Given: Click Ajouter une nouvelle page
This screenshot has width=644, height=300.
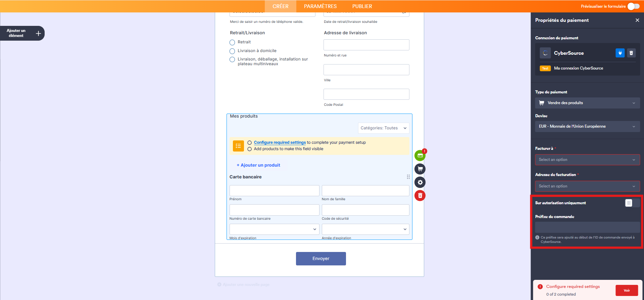Looking at the screenshot, I should (x=244, y=285).
